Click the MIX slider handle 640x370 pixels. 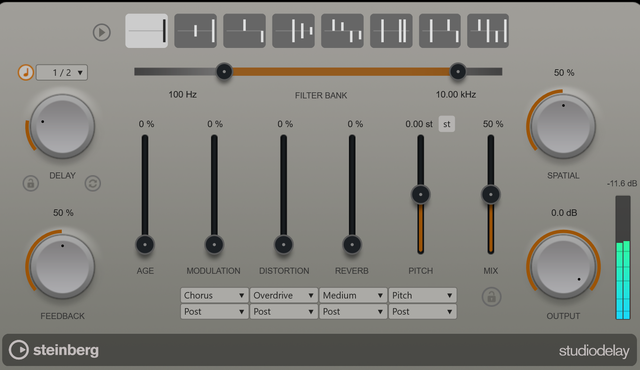click(491, 194)
